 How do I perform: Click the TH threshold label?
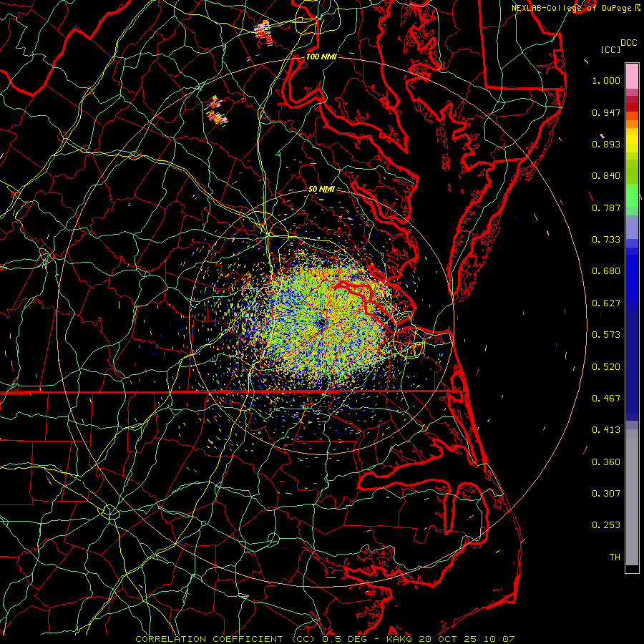click(x=615, y=557)
